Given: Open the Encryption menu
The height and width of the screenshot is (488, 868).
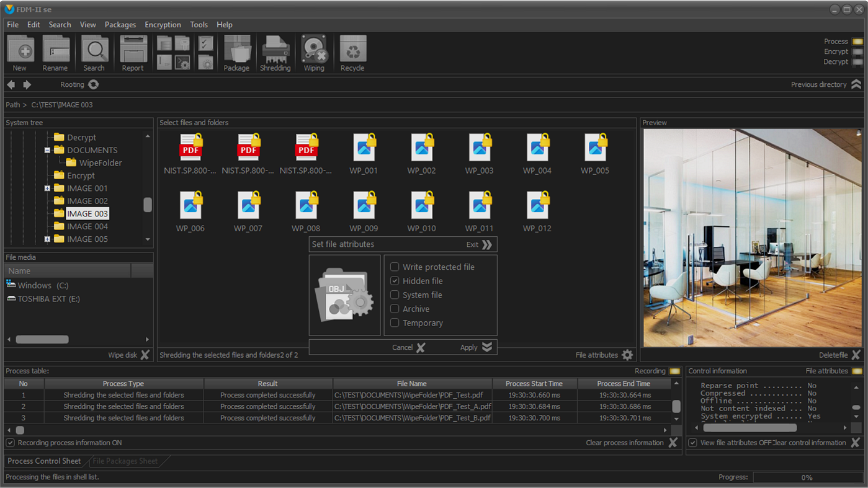Looking at the screenshot, I should 163,25.
